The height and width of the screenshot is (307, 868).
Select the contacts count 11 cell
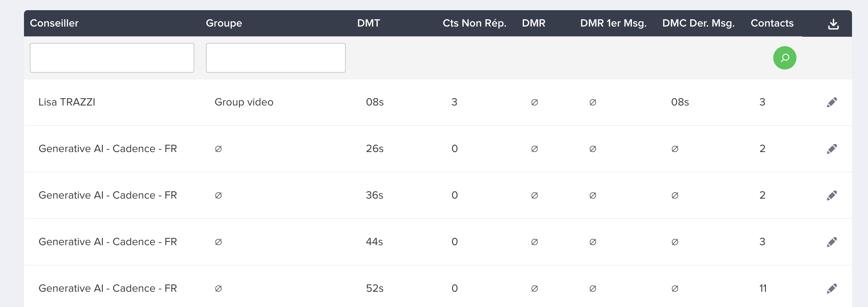763,288
